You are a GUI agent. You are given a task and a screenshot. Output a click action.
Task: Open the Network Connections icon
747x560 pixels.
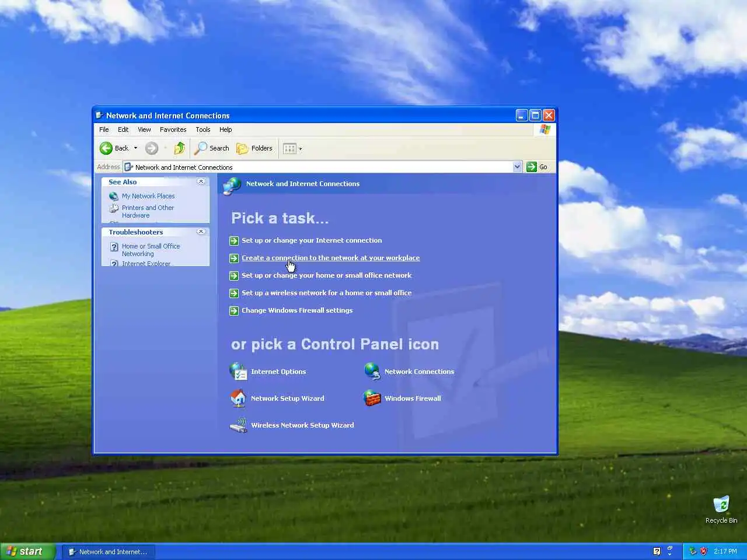[x=372, y=371]
